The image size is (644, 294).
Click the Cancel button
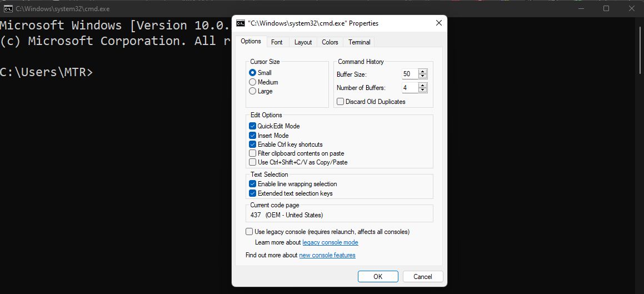tap(423, 276)
